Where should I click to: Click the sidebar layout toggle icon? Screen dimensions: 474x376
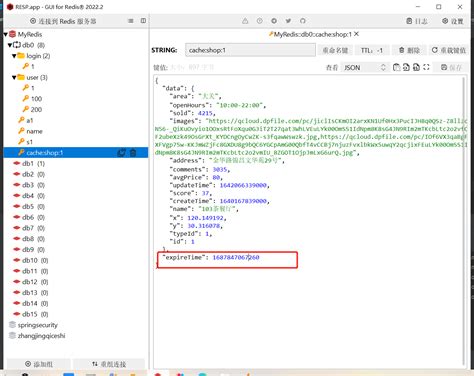click(143, 21)
